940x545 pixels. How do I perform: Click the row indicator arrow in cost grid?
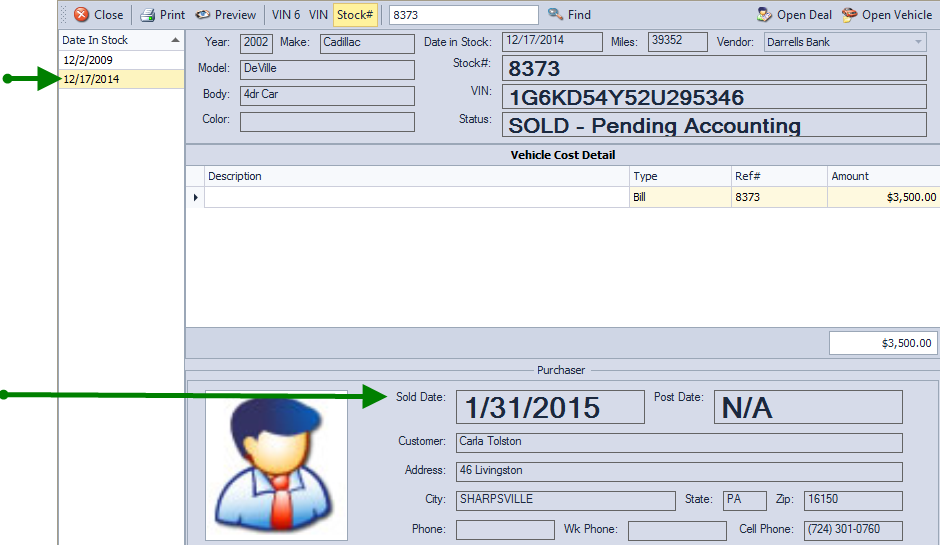[195, 197]
